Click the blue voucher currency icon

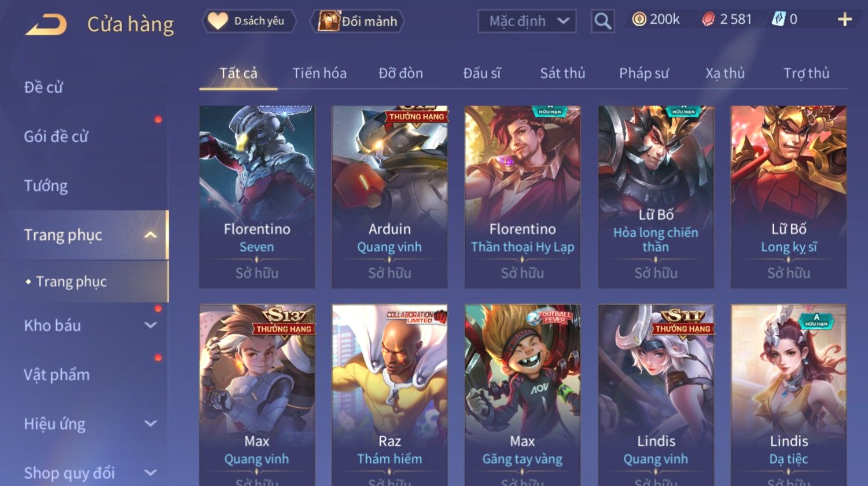click(x=778, y=20)
